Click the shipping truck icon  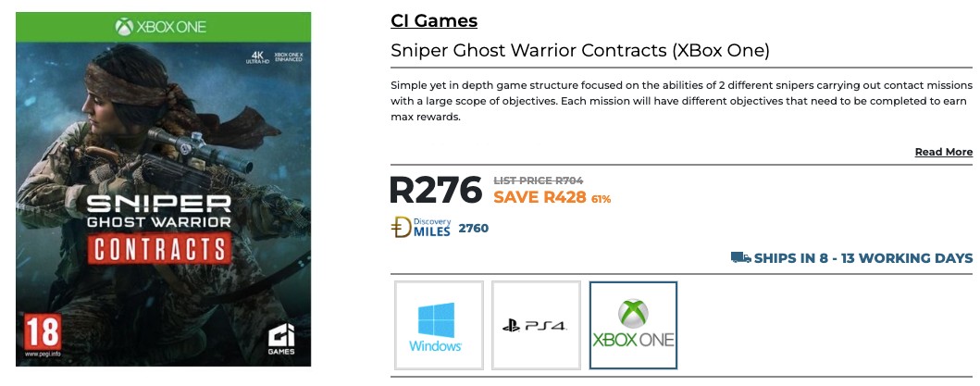coord(740,257)
